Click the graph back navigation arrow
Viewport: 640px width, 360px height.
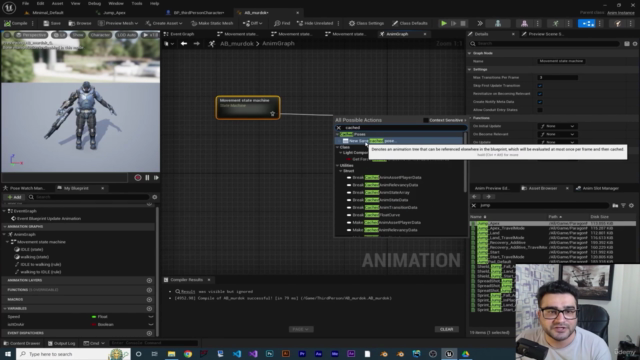(184, 44)
